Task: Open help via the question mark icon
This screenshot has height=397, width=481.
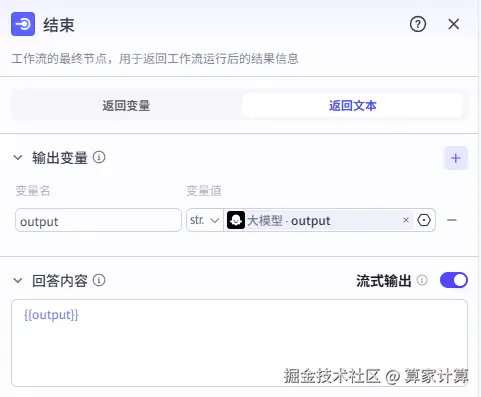Action: [x=418, y=24]
